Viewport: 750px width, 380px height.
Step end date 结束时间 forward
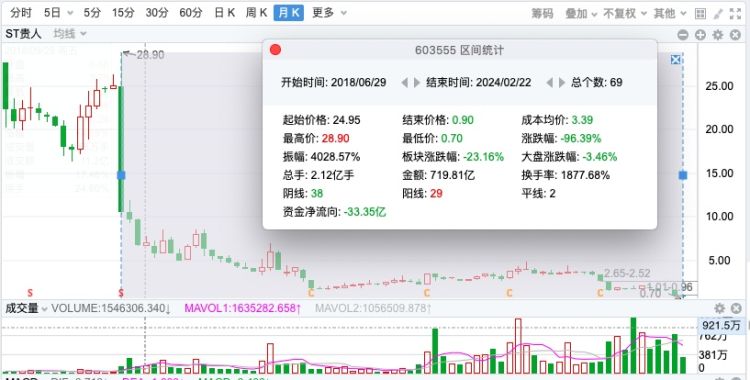[562, 83]
